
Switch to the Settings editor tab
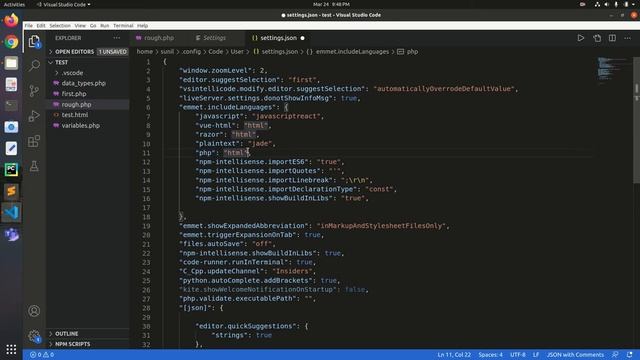(214, 38)
